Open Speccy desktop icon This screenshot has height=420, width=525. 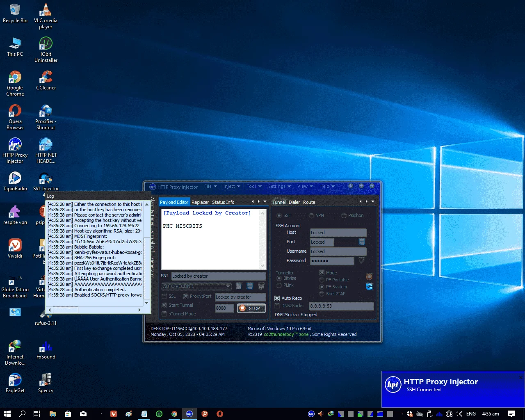pyautogui.click(x=46, y=383)
